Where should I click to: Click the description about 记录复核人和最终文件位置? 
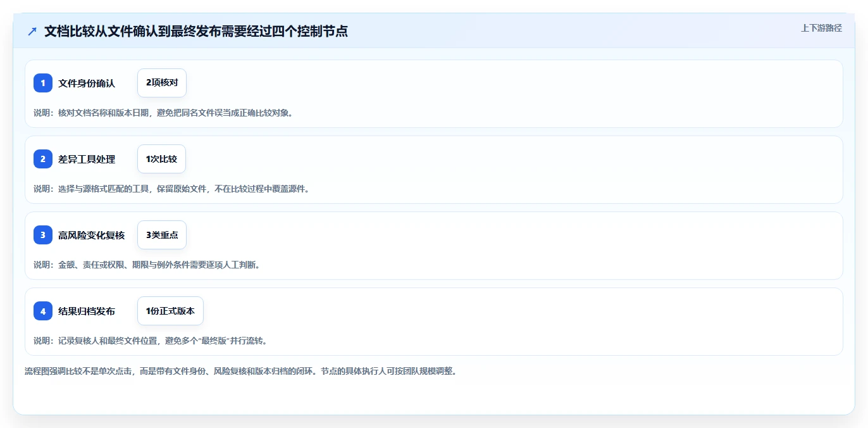point(151,341)
